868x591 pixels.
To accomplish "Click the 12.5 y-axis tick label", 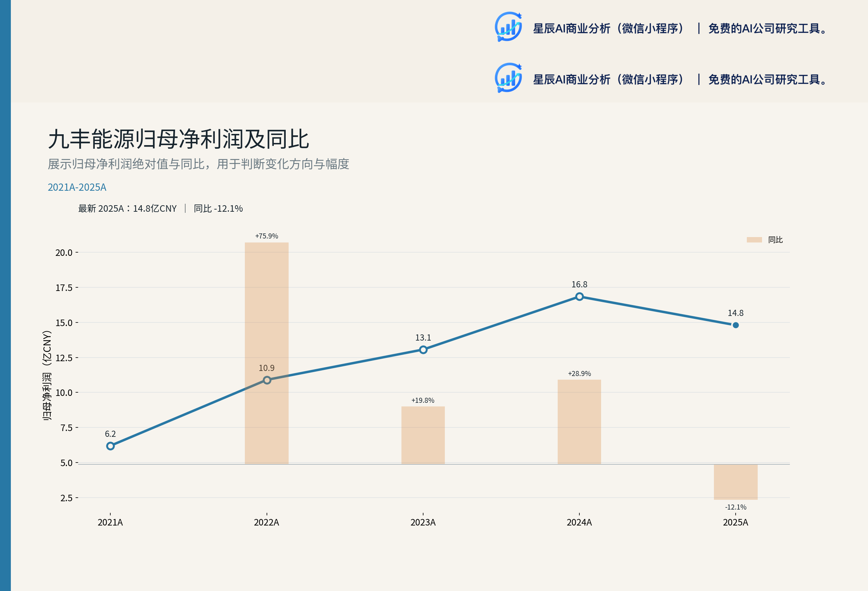I will [64, 358].
